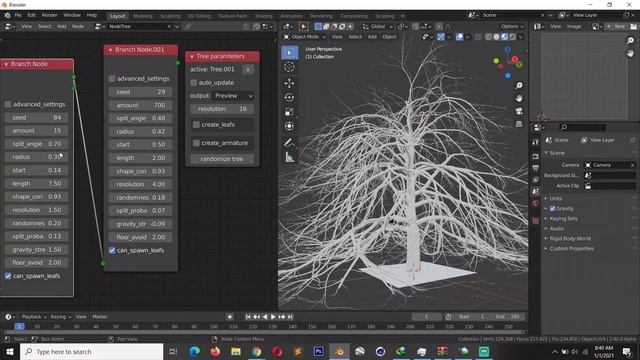
Task: Open Photoshop from the taskbar
Action: click(x=318, y=351)
